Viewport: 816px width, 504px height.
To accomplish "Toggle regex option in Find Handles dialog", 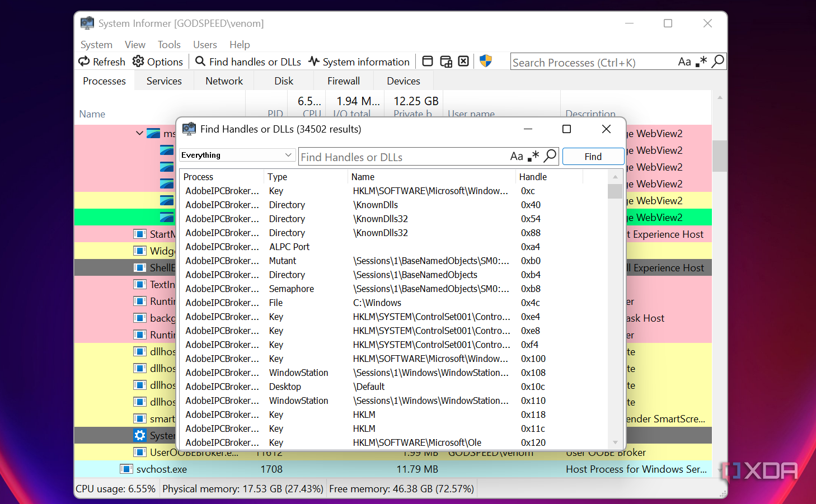I will pos(533,156).
